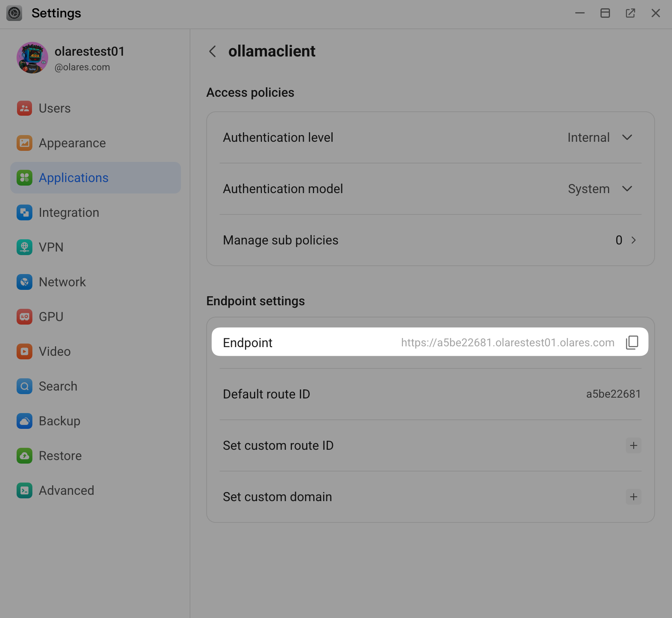This screenshot has width=672, height=618.
Task: Open Search settings from sidebar
Action: (24, 386)
